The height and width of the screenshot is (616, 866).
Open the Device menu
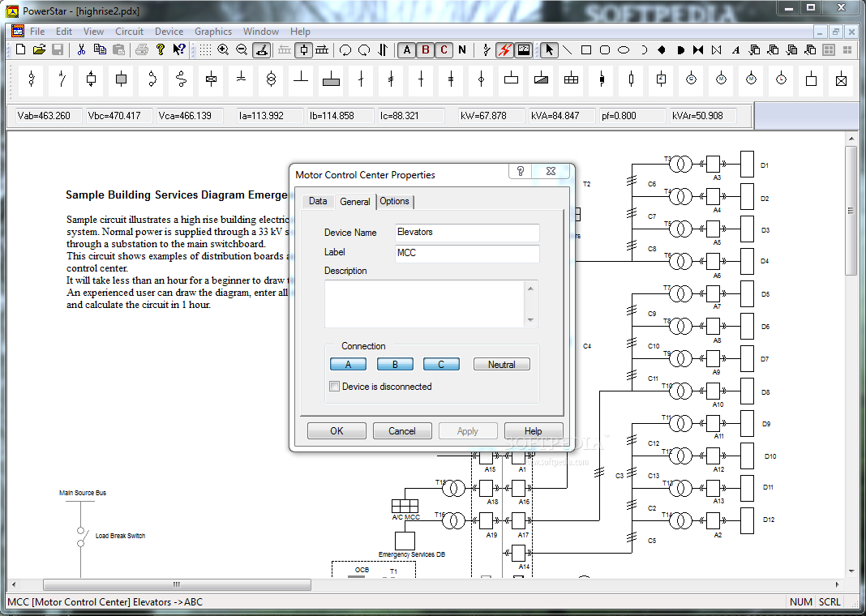coord(169,32)
